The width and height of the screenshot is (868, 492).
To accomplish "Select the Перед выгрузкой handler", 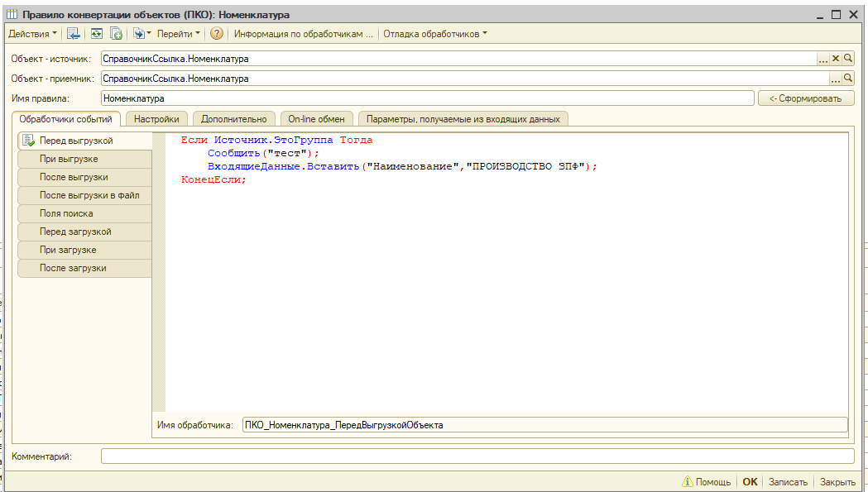I will point(85,141).
